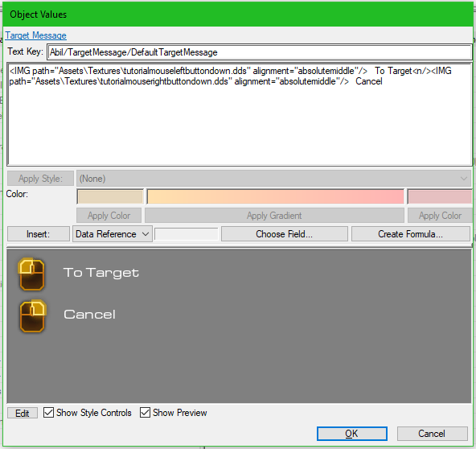Image resolution: width=476 pixels, height=449 pixels.
Task: Click the Choose Field... button
Action: click(285, 234)
